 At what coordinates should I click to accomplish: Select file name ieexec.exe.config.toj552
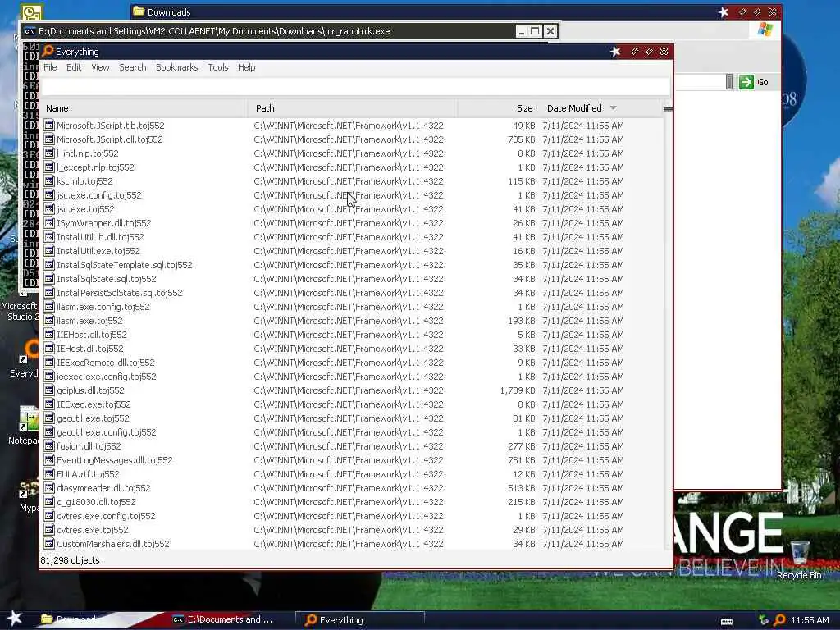pos(107,377)
